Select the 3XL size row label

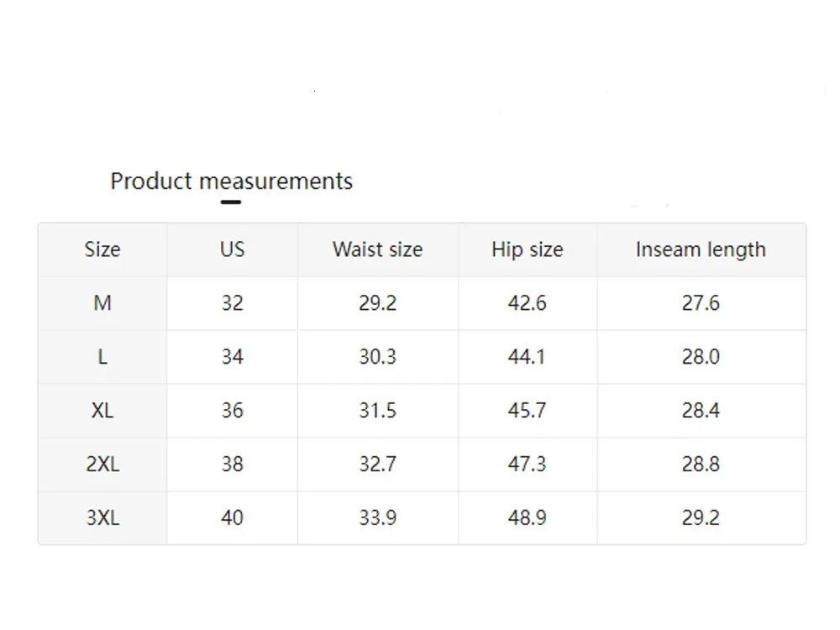click(102, 517)
